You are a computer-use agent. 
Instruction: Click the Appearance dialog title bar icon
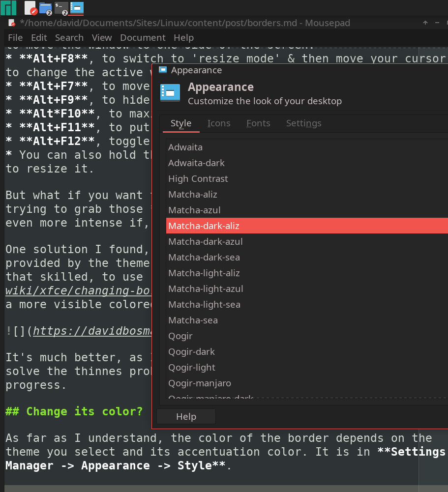(163, 70)
